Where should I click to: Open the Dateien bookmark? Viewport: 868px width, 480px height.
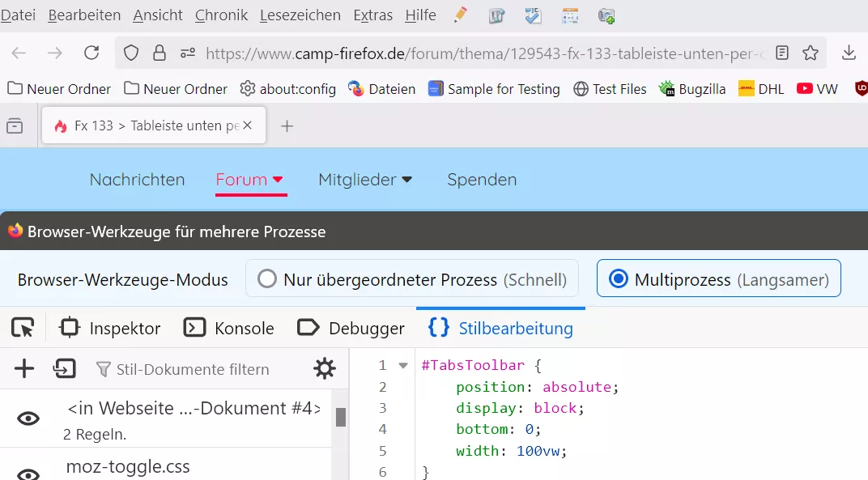381,88
